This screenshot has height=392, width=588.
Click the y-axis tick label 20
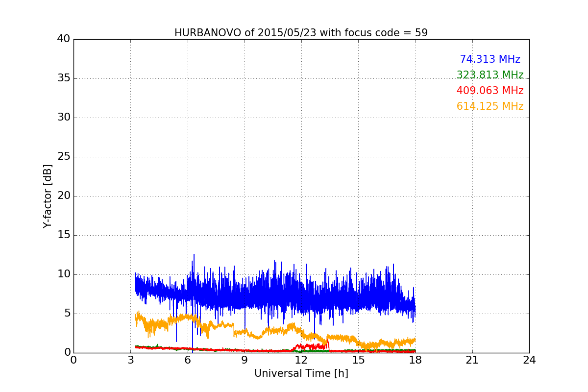tap(64, 196)
